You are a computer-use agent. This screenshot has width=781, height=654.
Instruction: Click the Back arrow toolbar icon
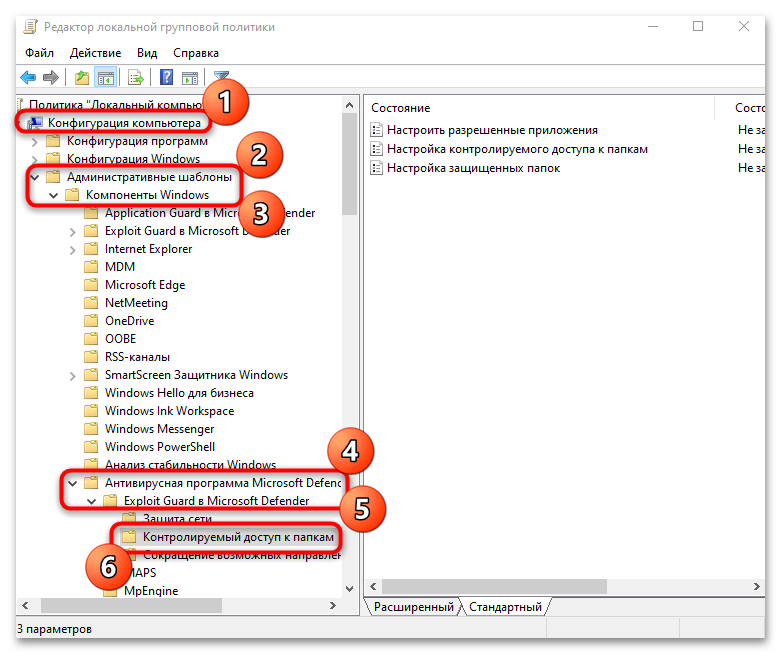[x=28, y=78]
